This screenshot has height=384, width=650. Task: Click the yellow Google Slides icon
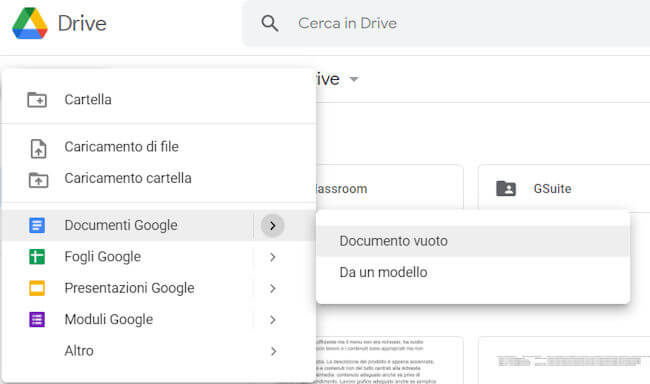(37, 288)
